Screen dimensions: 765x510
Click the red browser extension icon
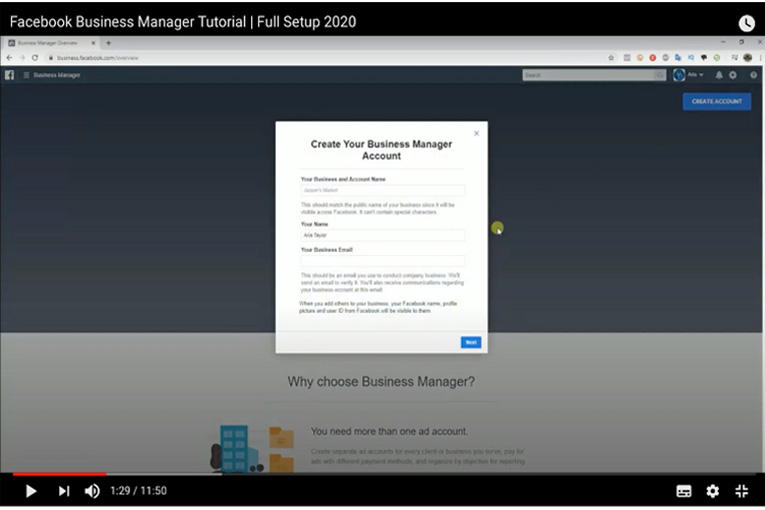tap(652, 58)
